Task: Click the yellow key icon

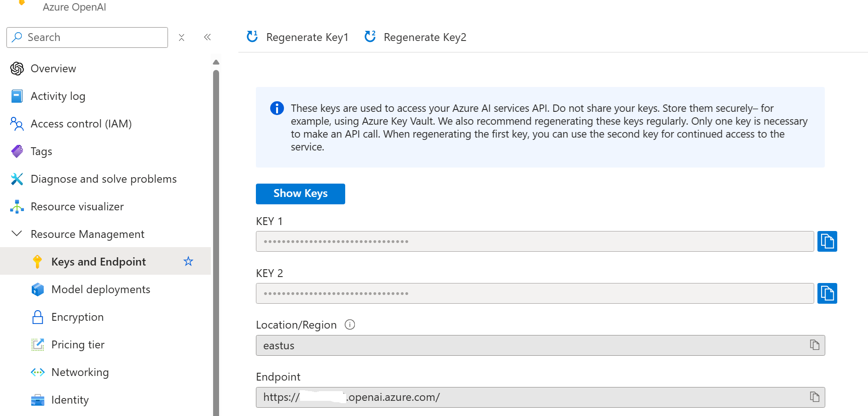Action: (x=38, y=262)
